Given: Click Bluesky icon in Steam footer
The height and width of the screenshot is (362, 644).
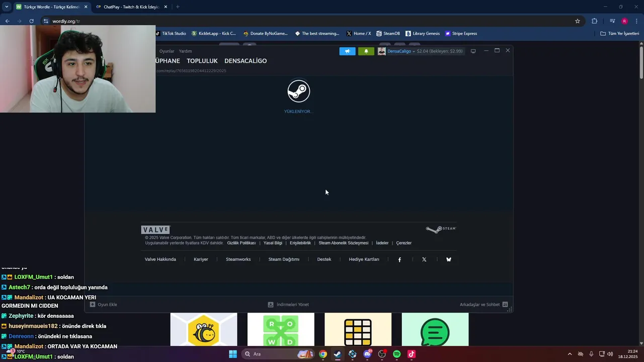Looking at the screenshot, I should (x=449, y=259).
